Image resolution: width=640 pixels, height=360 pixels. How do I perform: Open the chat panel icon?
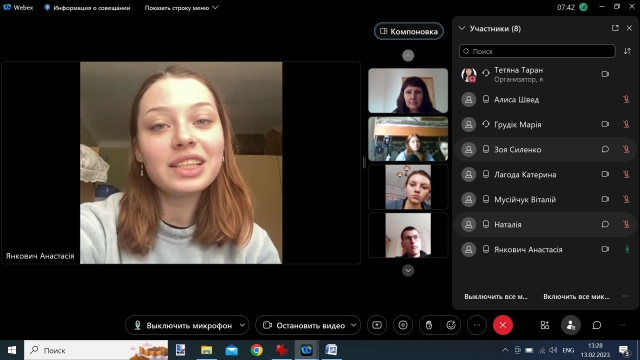coord(597,325)
